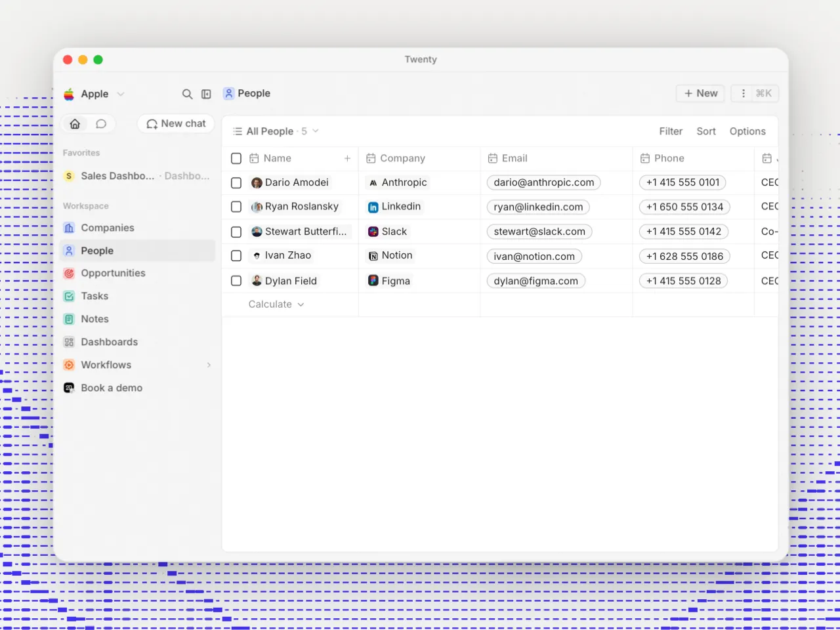The image size is (840, 630).
Task: Click the Sales Dashboard favorite icon
Action: coord(69,176)
